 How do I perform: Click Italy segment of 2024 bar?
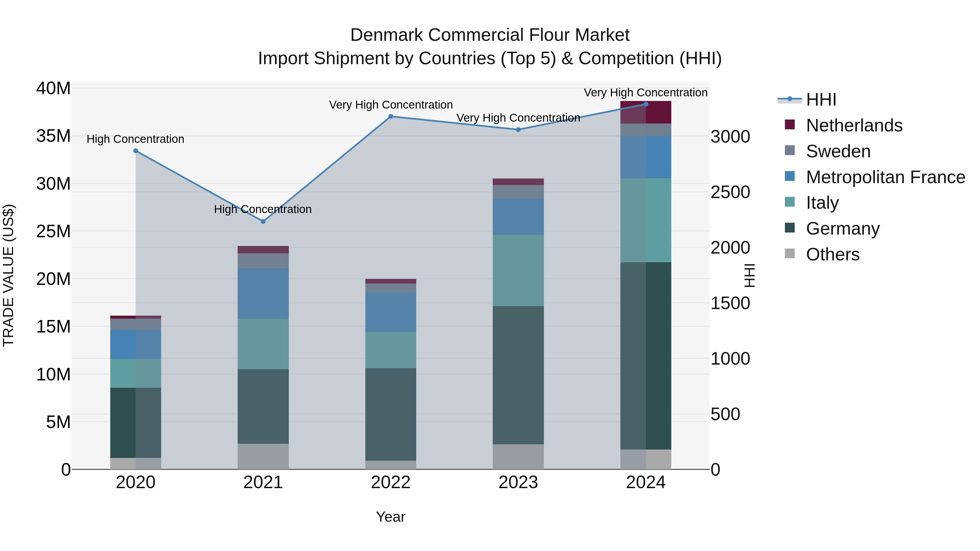click(646, 220)
